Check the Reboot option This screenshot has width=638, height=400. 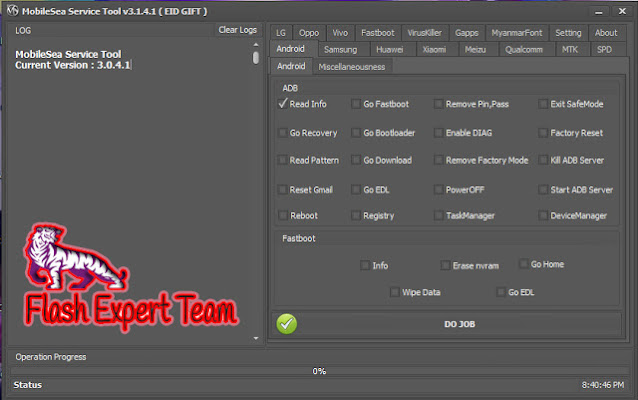pos(282,215)
